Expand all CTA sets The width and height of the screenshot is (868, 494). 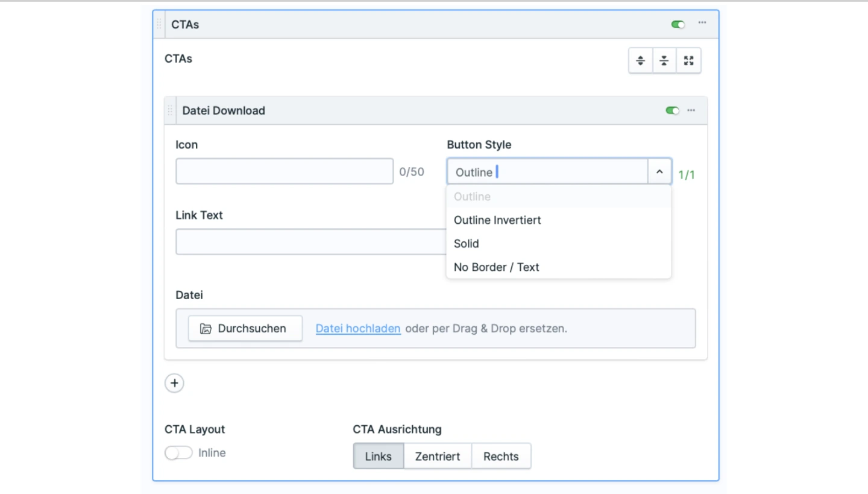[x=641, y=61]
